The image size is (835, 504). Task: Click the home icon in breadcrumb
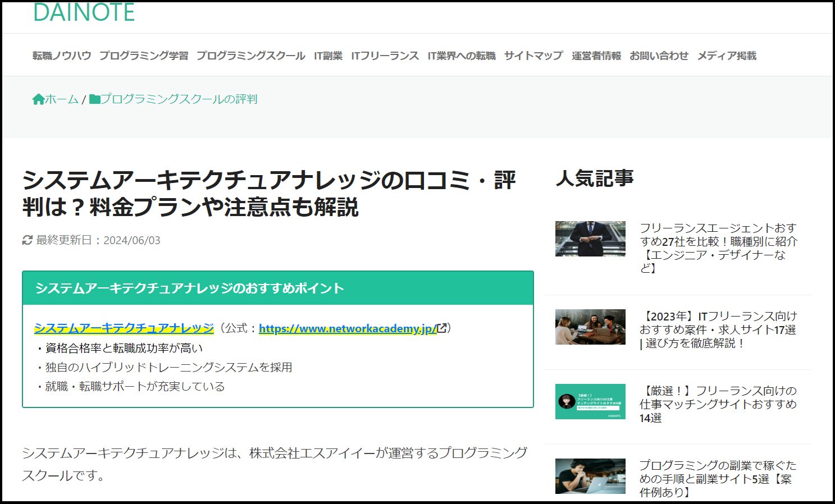click(x=38, y=99)
